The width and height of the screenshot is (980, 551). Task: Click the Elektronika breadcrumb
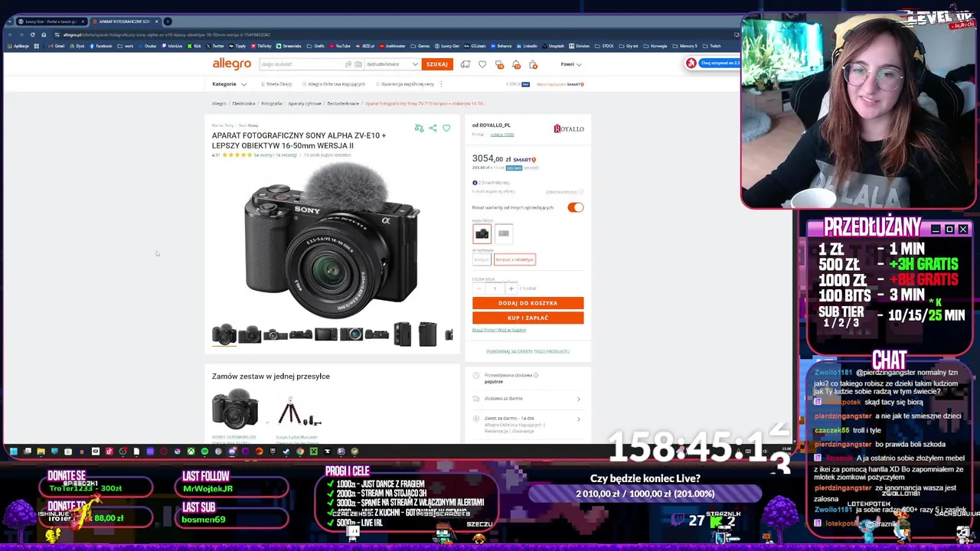point(243,103)
